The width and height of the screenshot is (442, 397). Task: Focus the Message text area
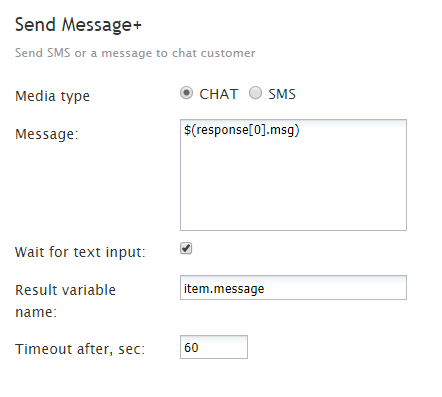[x=293, y=175]
